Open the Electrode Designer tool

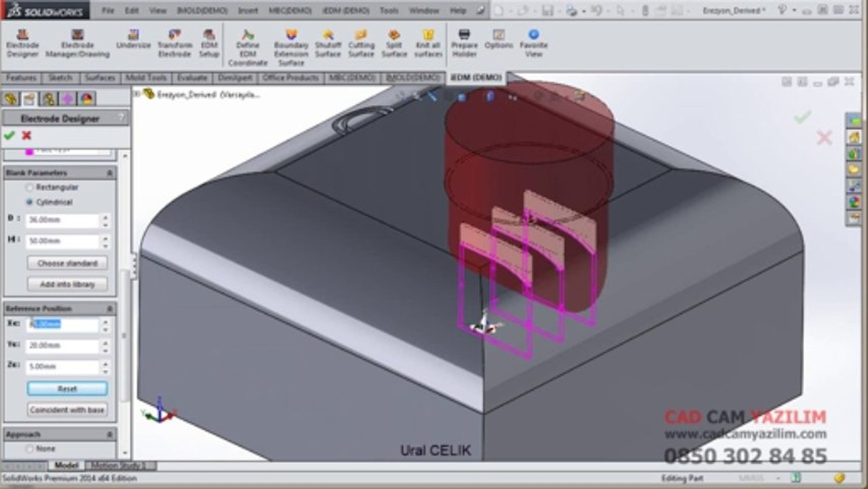pyautogui.click(x=22, y=43)
